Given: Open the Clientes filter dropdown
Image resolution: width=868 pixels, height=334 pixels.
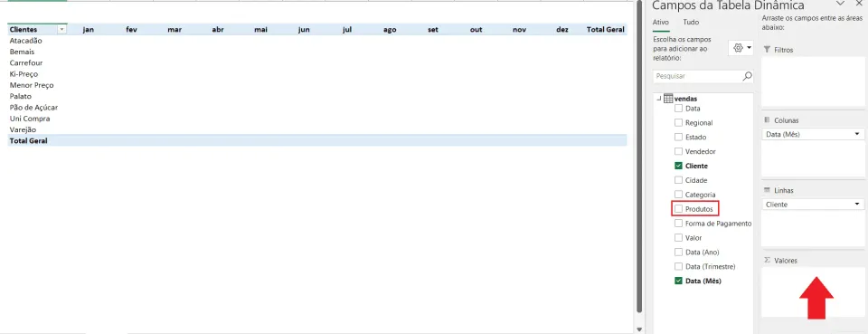Looking at the screenshot, I should 62,29.
